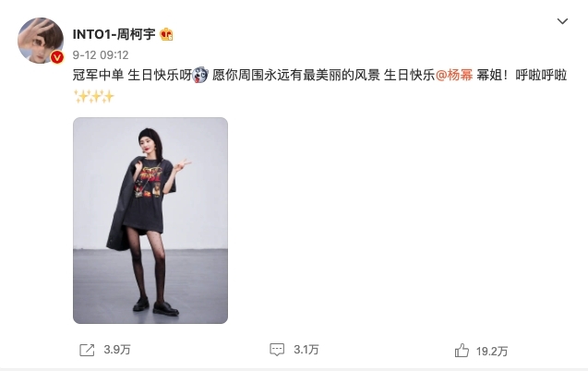Click the doge emoji in post text
The width and height of the screenshot is (588, 371).
click(200, 75)
